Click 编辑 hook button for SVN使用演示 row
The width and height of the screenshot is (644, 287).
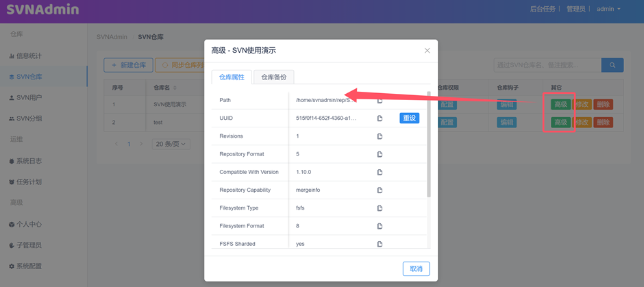pyautogui.click(x=506, y=104)
